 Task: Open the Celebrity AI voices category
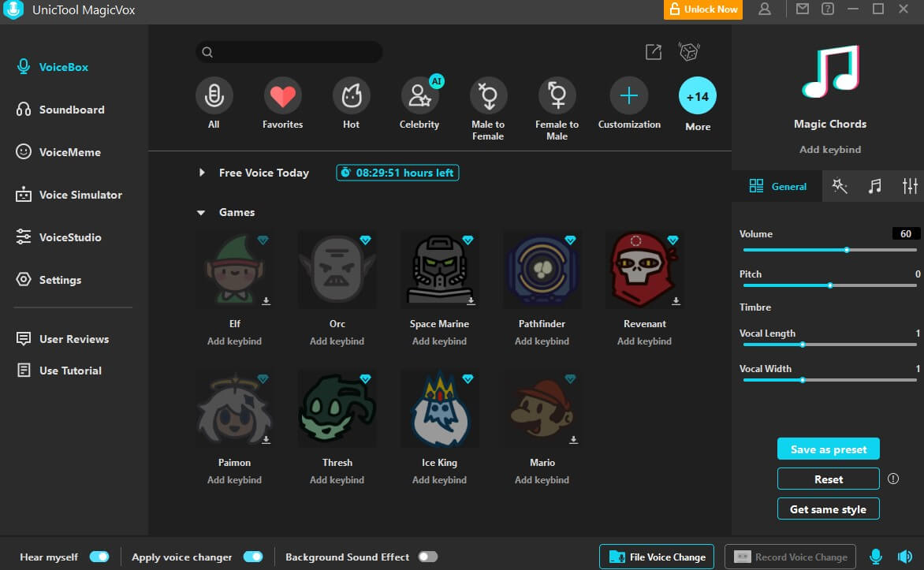[x=419, y=95]
